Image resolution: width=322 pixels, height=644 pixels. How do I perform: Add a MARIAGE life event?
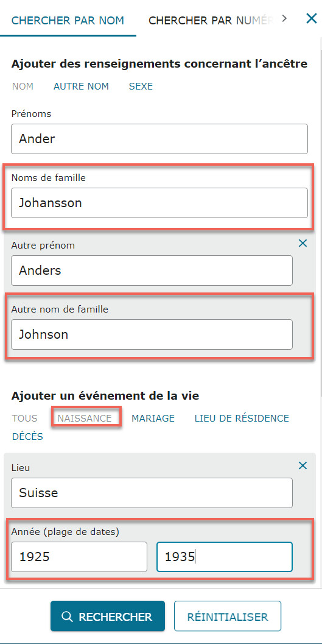click(x=153, y=418)
